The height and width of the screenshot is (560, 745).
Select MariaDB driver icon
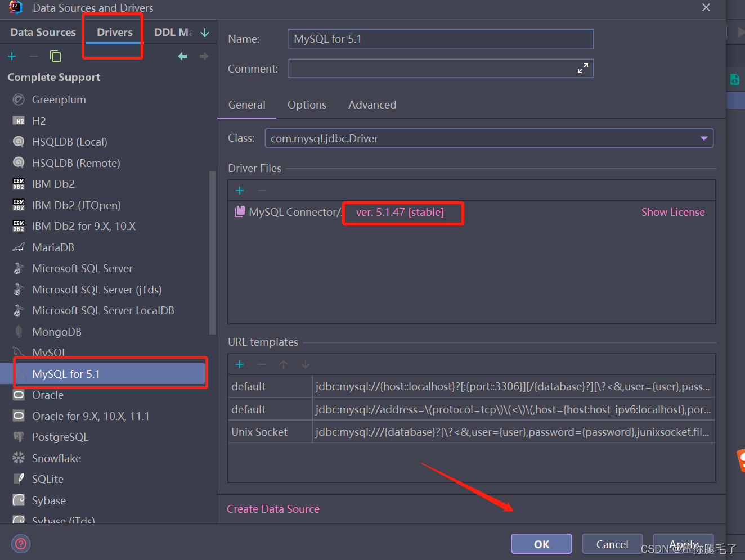(x=19, y=247)
